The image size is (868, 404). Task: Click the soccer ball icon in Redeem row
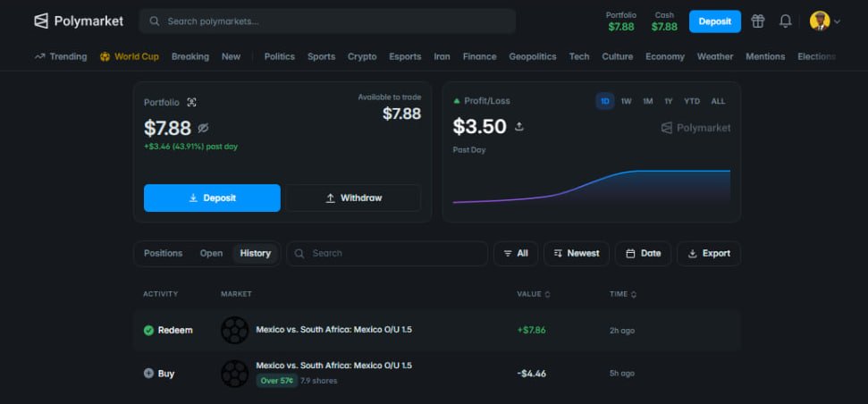pos(235,331)
